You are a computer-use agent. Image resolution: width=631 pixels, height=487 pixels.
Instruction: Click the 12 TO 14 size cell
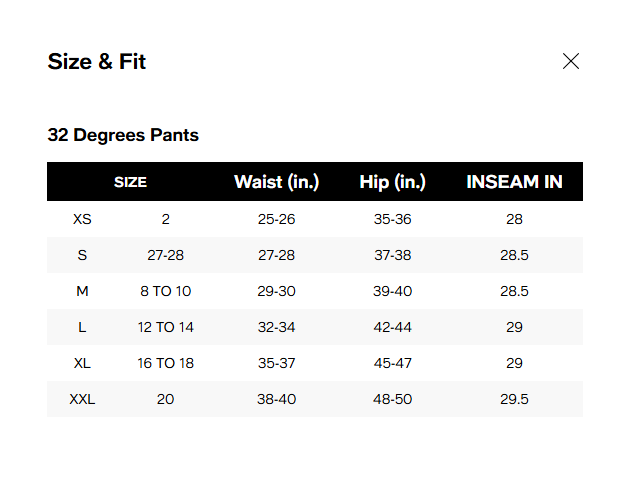click(x=165, y=327)
